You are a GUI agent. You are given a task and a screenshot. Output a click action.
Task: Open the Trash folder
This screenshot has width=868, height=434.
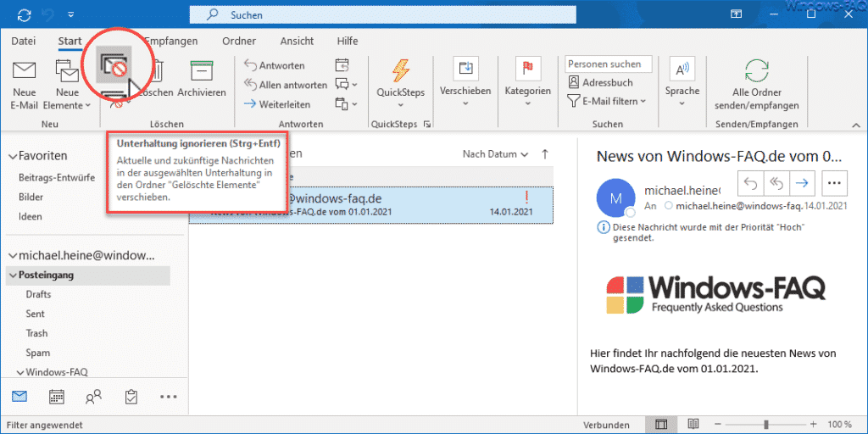click(36, 333)
